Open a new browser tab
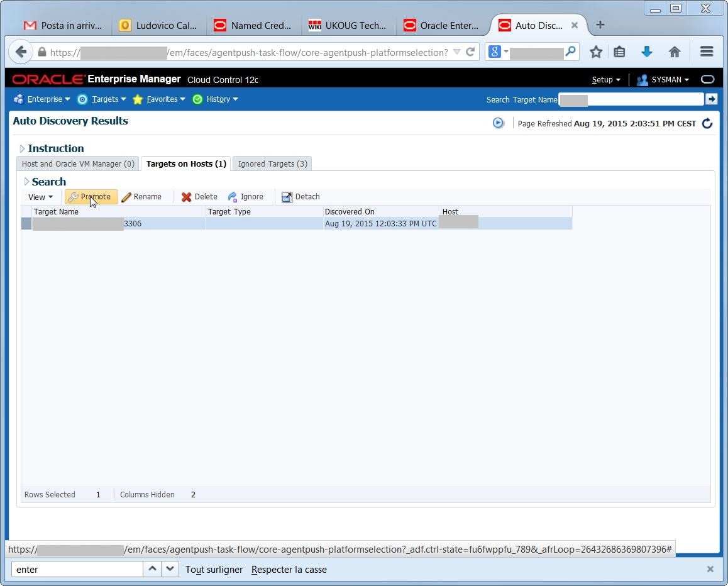The width and height of the screenshot is (728, 586). pos(600,25)
